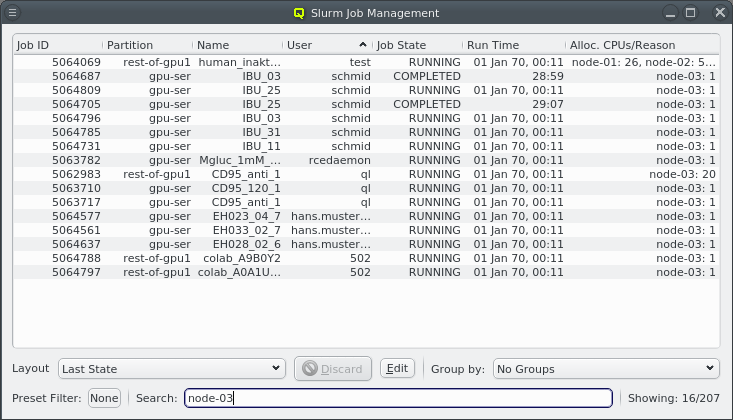Click COMPLETED state of job 5064687

[x=427, y=76]
